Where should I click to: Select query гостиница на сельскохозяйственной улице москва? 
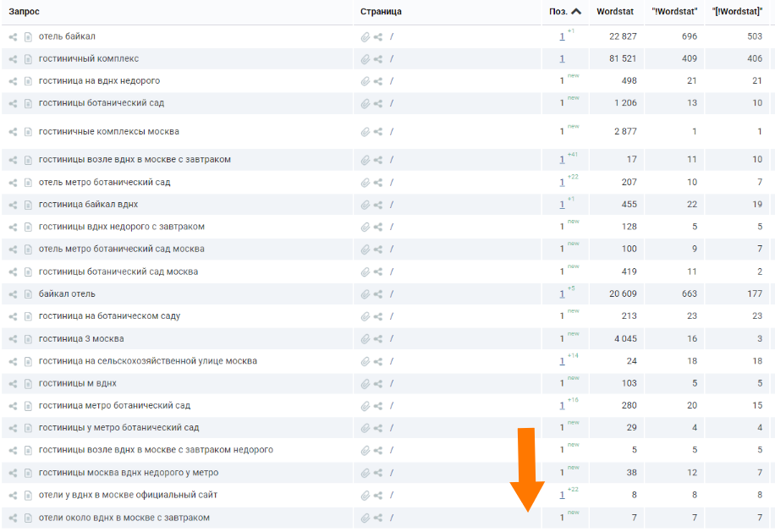pos(148,361)
